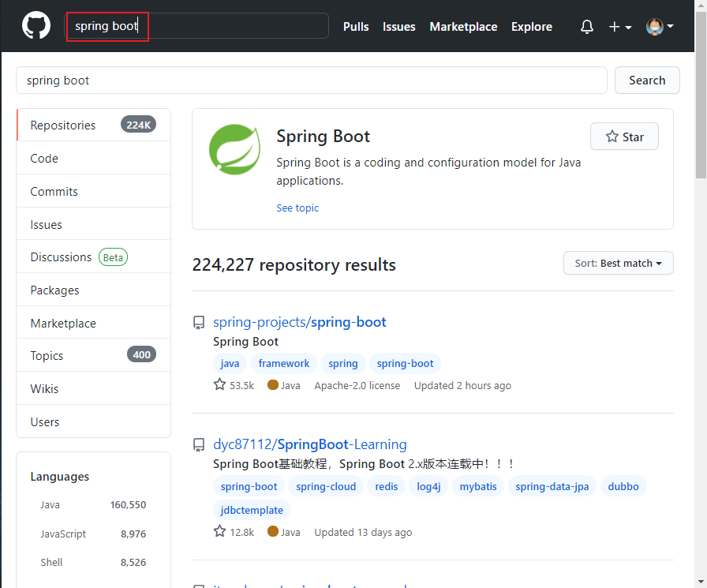707x588 pixels.
Task: Click the redis topic tag
Action: [387, 486]
